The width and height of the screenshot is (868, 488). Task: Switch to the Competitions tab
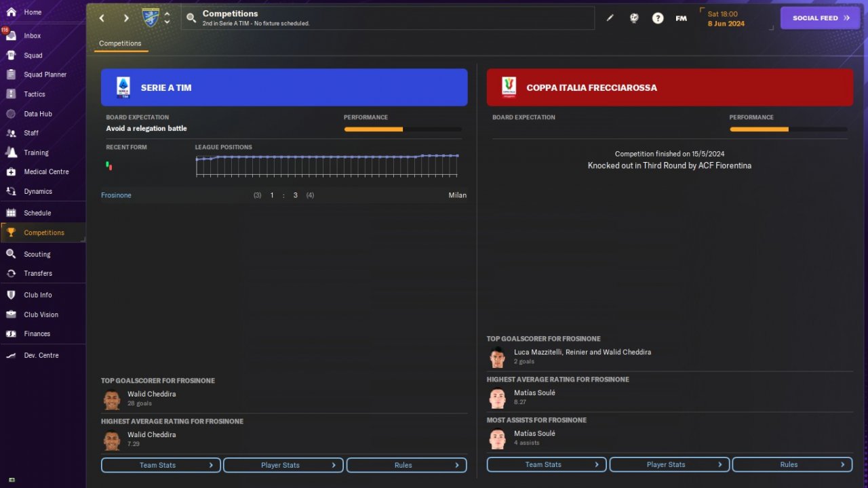pos(120,43)
